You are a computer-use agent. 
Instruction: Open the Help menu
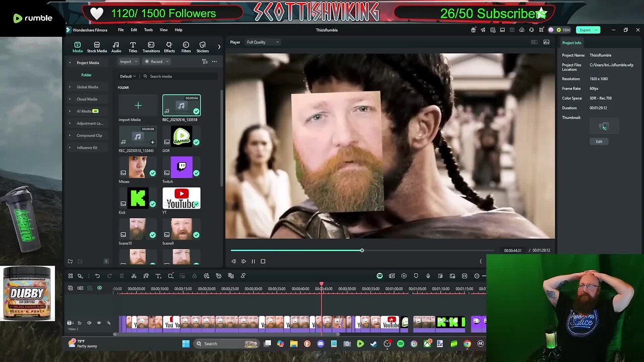(179, 30)
